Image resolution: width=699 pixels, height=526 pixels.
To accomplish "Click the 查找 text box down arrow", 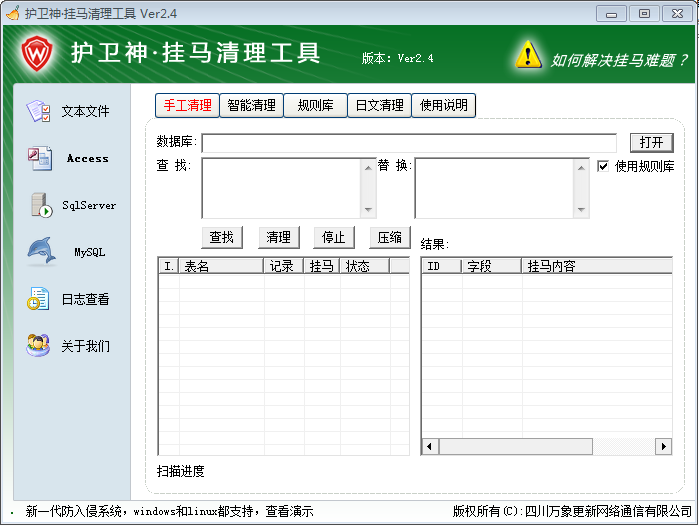I will 368,210.
